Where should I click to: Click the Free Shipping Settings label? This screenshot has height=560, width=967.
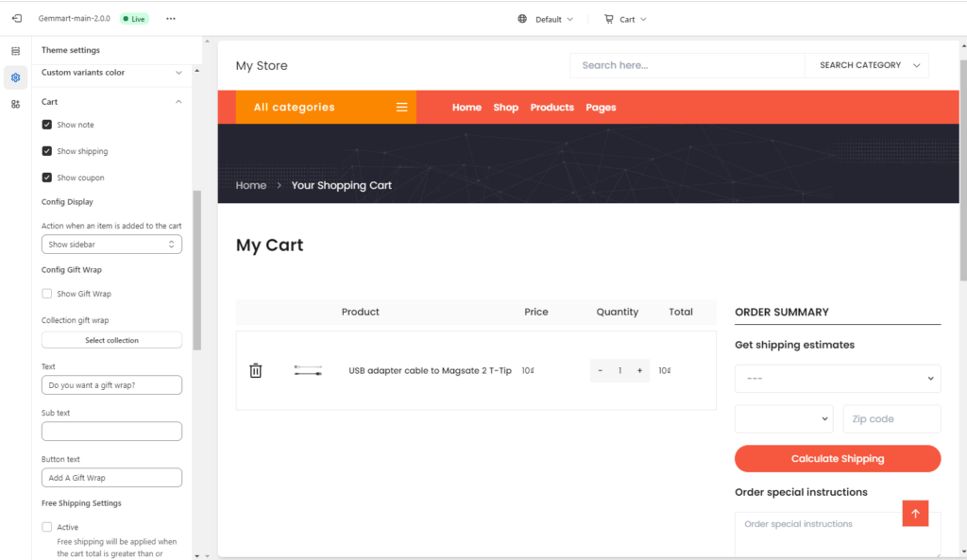tap(81, 503)
